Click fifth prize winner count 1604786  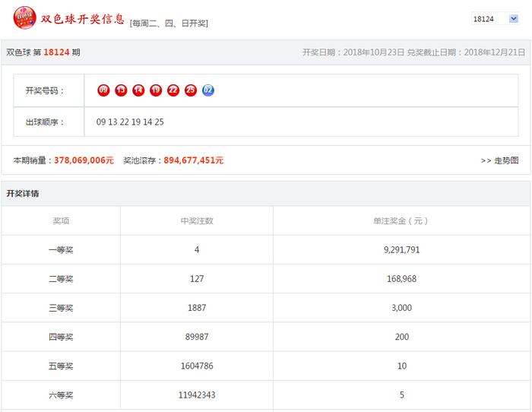(197, 366)
